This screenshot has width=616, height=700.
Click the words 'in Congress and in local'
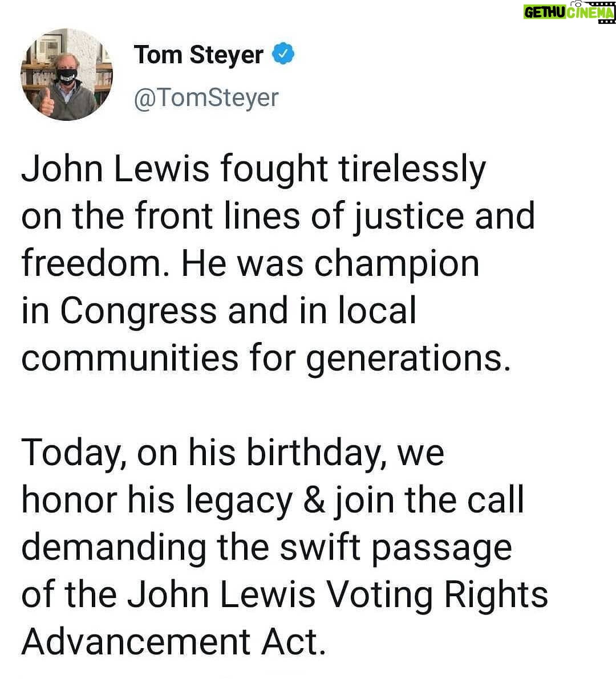[x=219, y=311]
